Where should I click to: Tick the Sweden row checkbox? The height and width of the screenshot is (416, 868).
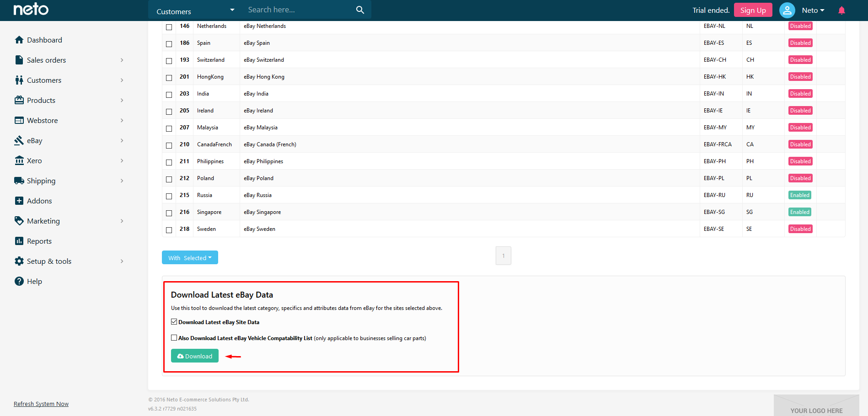coord(169,230)
